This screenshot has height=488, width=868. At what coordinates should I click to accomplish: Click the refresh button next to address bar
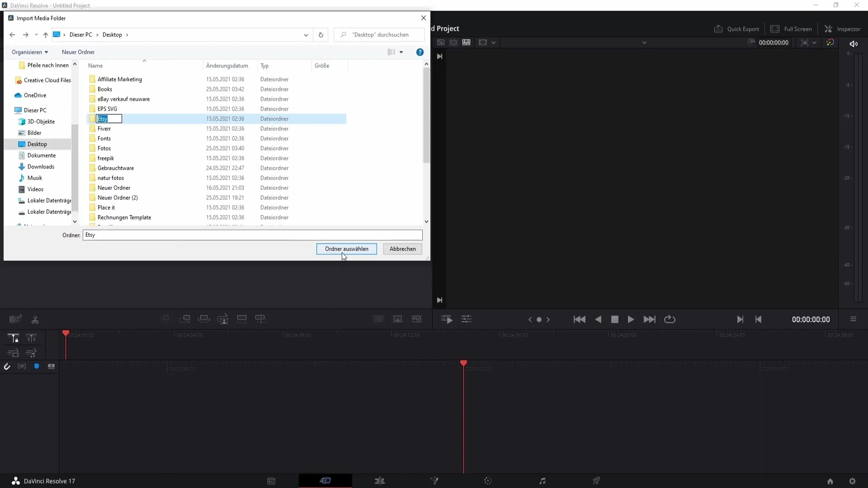321,35
